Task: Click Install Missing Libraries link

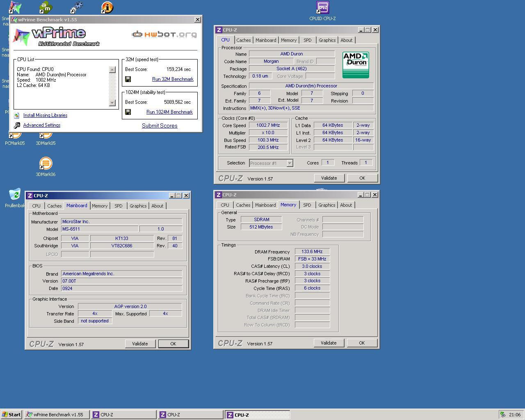Action: pyautogui.click(x=45, y=116)
